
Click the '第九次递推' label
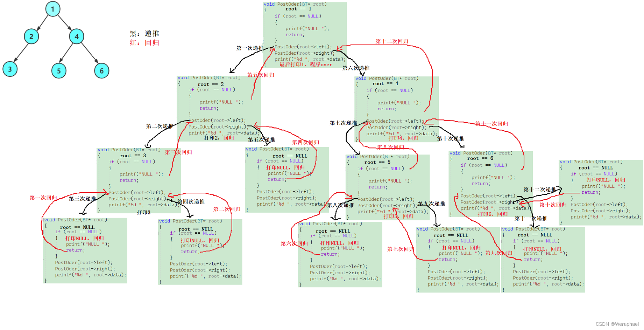(431, 204)
